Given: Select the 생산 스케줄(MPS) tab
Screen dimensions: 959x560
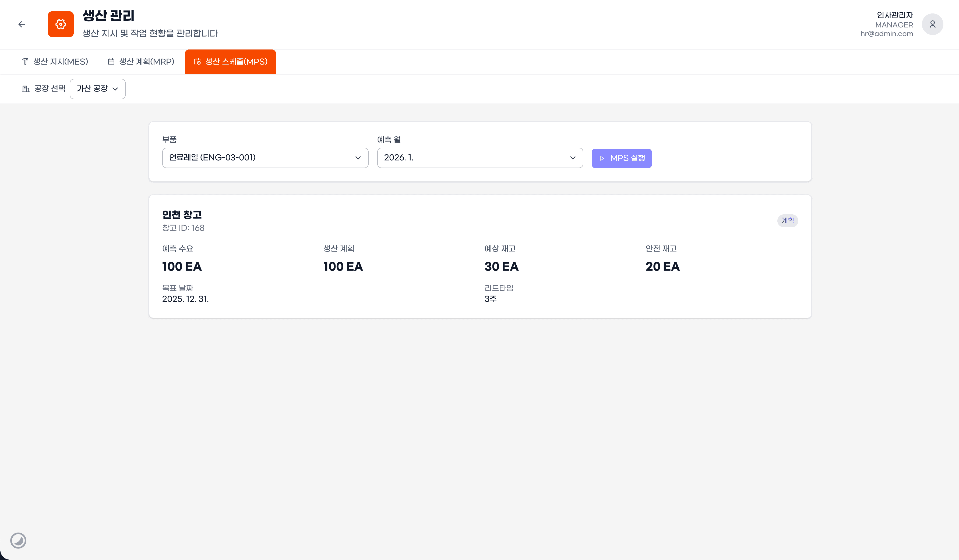Looking at the screenshot, I should [230, 62].
